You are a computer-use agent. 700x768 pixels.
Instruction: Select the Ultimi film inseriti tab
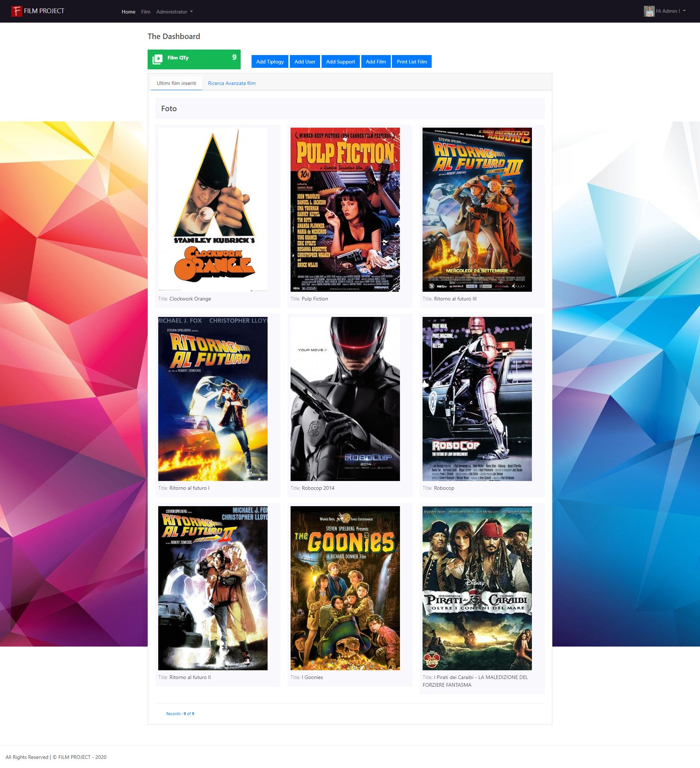[x=176, y=83]
